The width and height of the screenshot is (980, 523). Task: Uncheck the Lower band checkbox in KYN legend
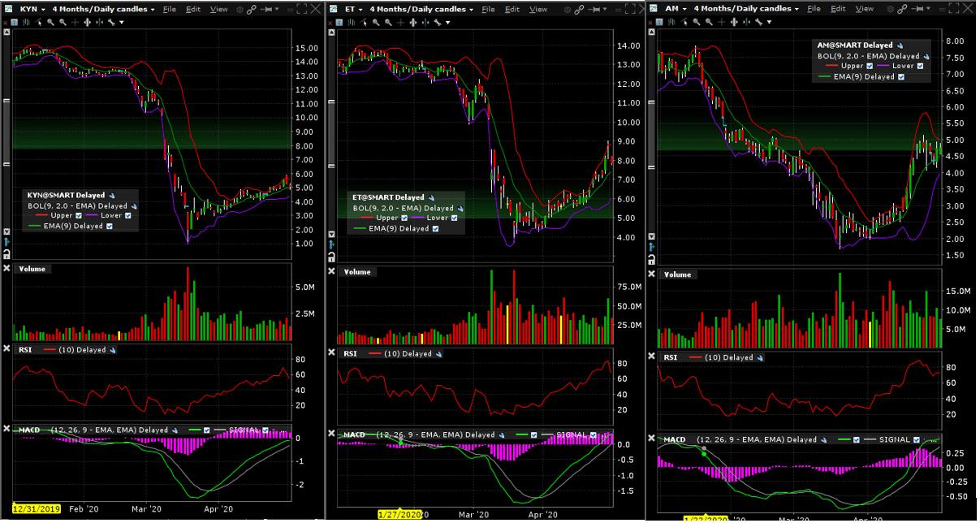click(127, 215)
